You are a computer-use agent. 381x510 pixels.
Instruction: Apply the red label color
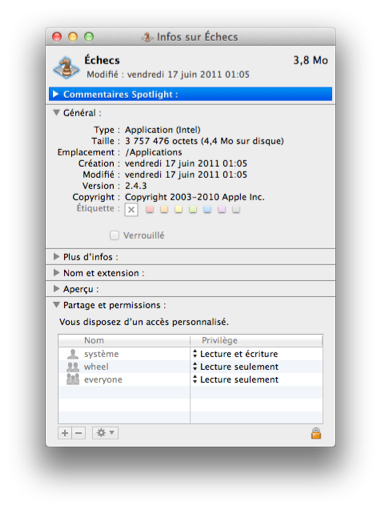(x=150, y=209)
